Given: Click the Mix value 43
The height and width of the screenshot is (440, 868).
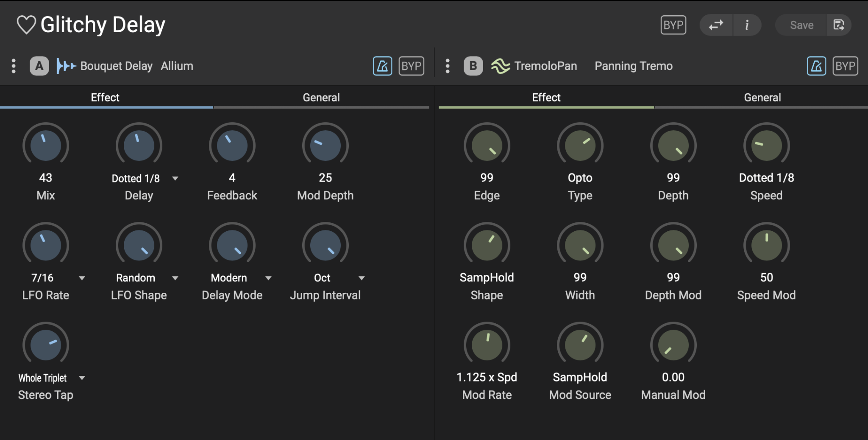Looking at the screenshot, I should coord(46,178).
